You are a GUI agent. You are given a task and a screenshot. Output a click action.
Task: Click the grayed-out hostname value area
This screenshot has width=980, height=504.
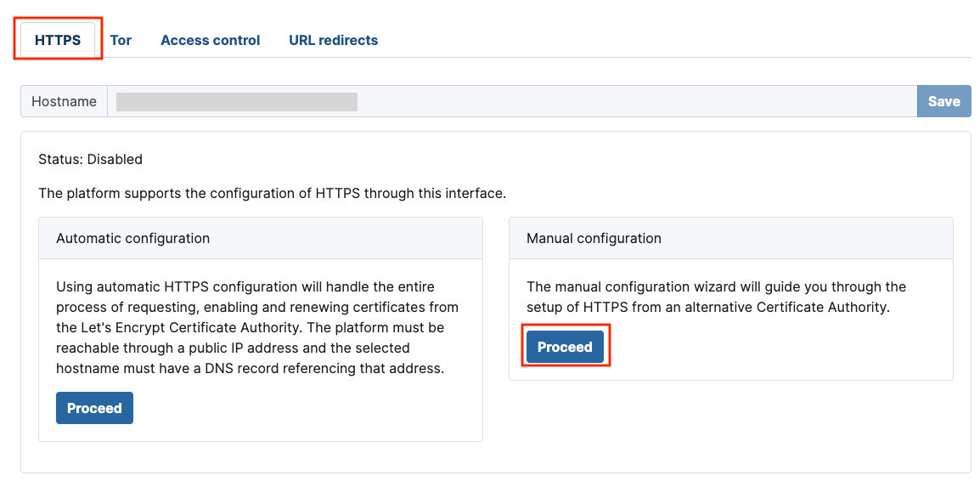tap(235, 101)
